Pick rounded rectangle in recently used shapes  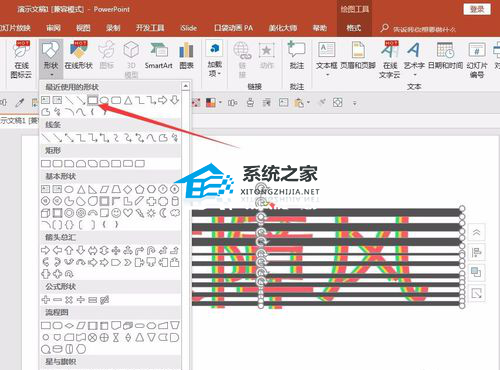click(116, 100)
